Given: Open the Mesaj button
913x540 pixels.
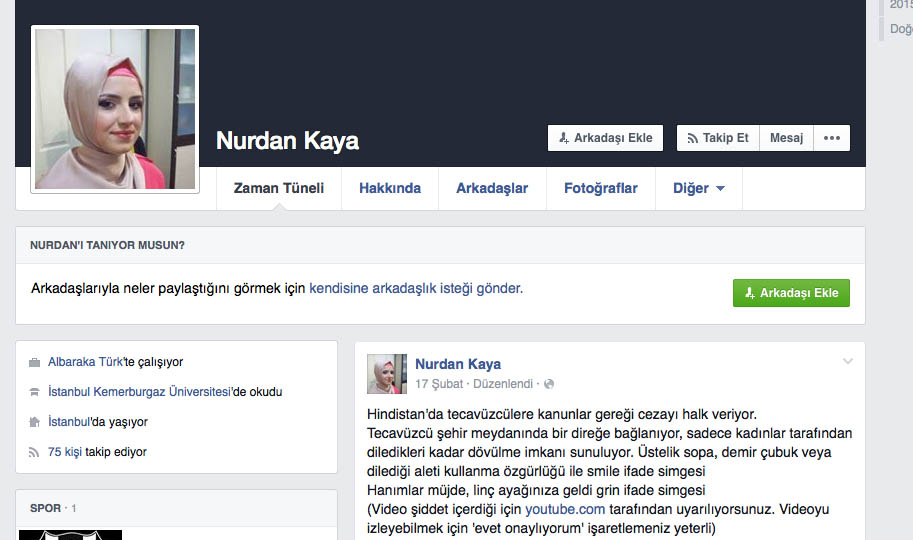Looking at the screenshot, I should [786, 138].
